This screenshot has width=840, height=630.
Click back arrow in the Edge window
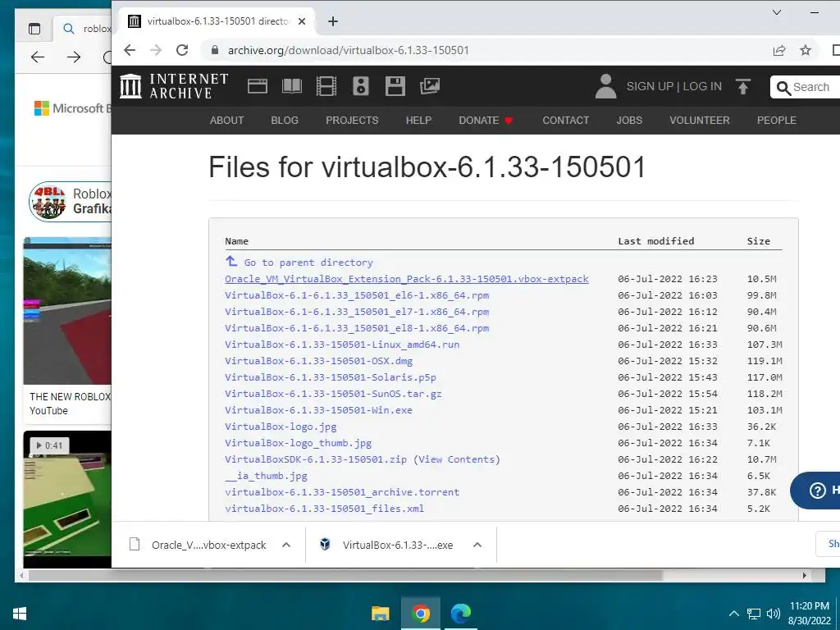(x=38, y=57)
